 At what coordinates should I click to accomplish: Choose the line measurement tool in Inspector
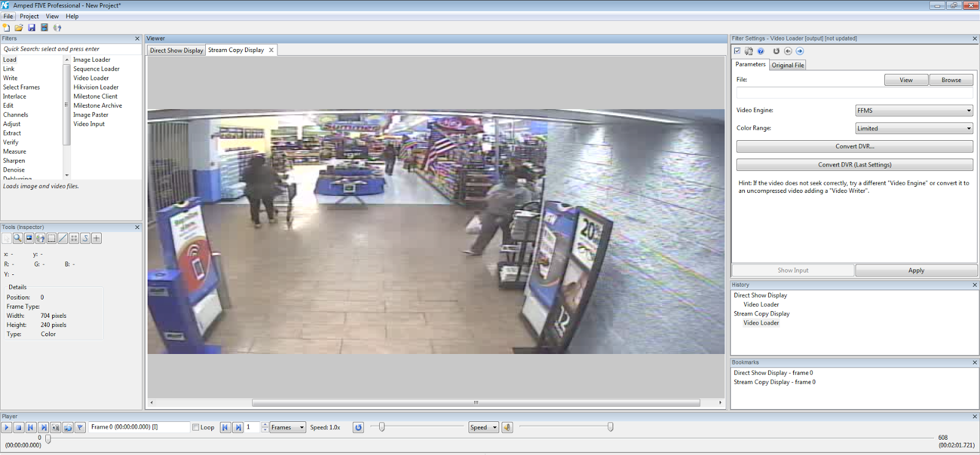(x=62, y=238)
